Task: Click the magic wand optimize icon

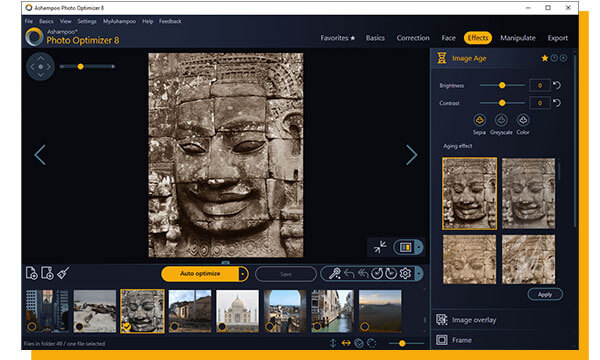Action: (335, 274)
